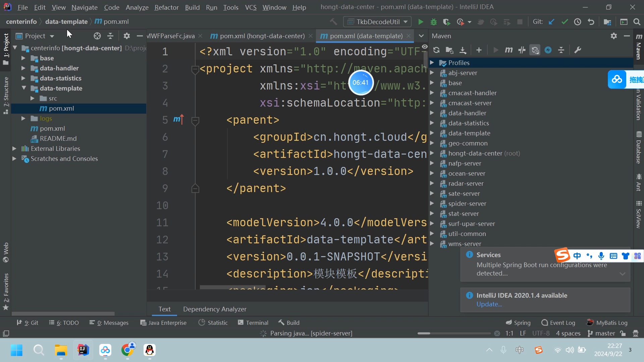This screenshot has height=362, width=644.
Task: Open Maven settings wrench icon
Action: 578,50
